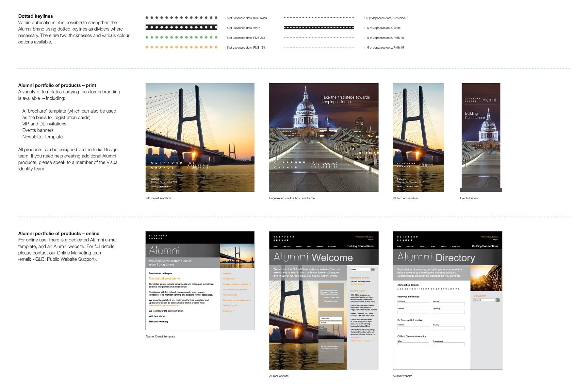588x392 pixels.
Task: Click the Quick Search First Name field
Action: pos(331,318)
